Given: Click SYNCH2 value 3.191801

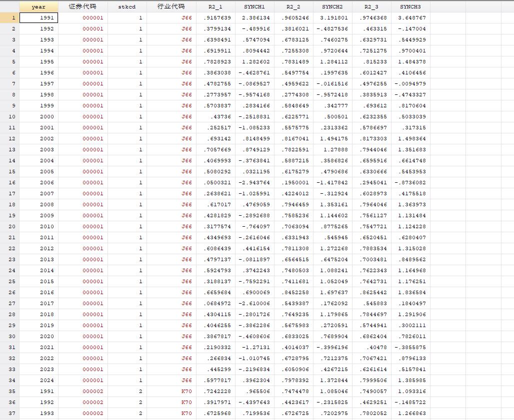Looking at the screenshot, I should point(332,17).
